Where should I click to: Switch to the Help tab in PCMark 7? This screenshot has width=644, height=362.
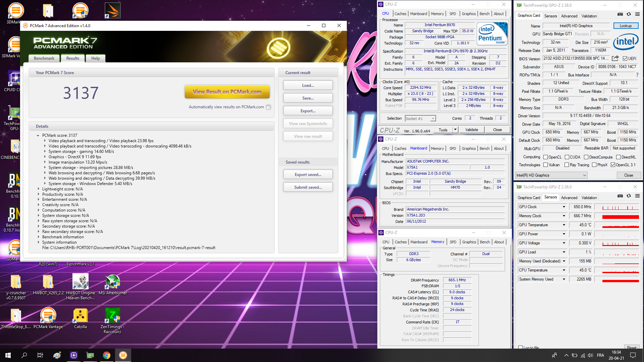coord(96,58)
